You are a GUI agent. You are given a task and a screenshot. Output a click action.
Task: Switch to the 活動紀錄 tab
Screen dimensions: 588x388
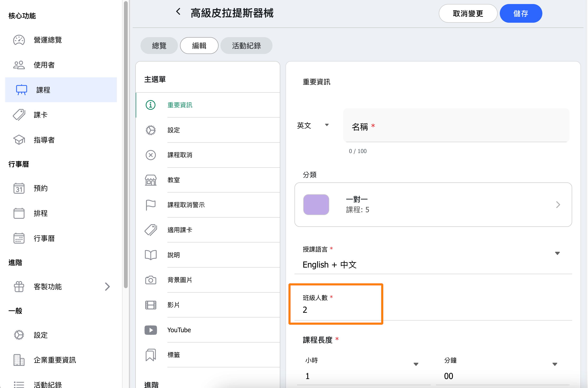point(246,46)
